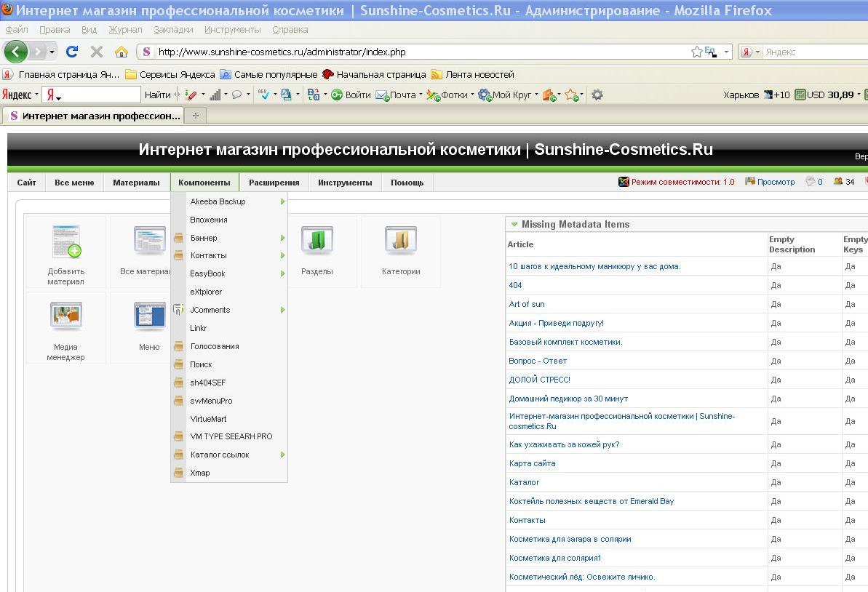Open Лента новостей bookmark feed

473,74
